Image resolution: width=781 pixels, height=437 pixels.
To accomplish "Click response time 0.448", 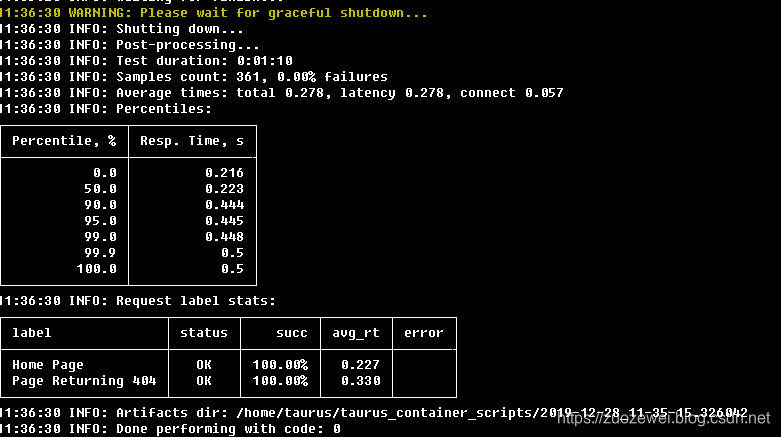I will coord(225,237).
